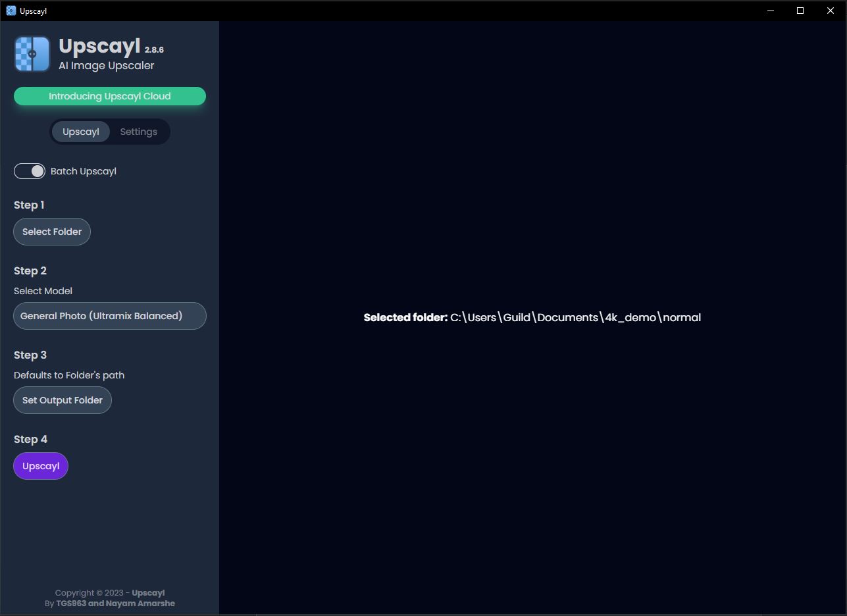Click the Step 1 heading
Viewport: 847px width, 616px height.
click(x=29, y=205)
